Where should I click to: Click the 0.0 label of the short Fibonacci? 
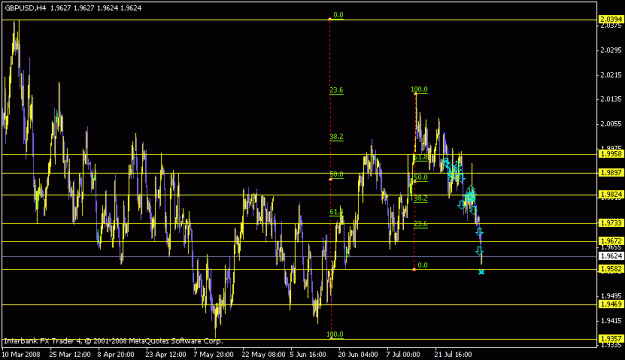pos(423,265)
